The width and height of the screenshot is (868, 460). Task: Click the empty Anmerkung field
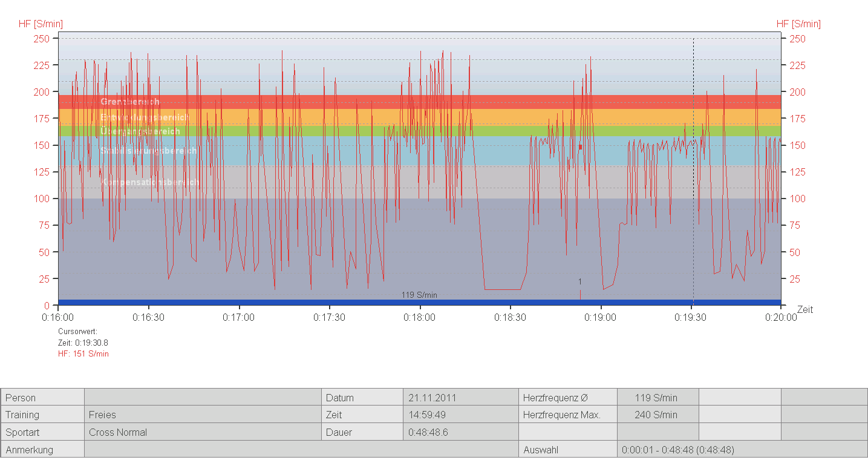301,450
